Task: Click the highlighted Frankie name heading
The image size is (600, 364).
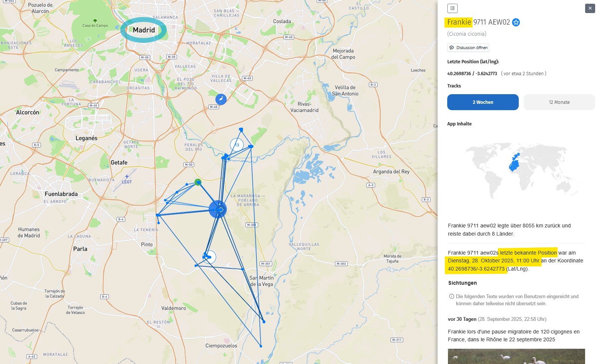Action: pos(459,22)
